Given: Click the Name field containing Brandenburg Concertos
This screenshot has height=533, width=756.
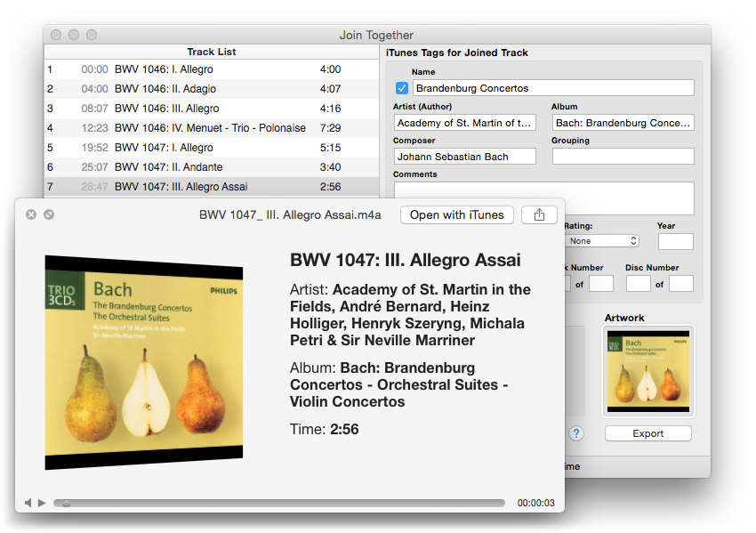Looking at the screenshot, I should (x=553, y=88).
